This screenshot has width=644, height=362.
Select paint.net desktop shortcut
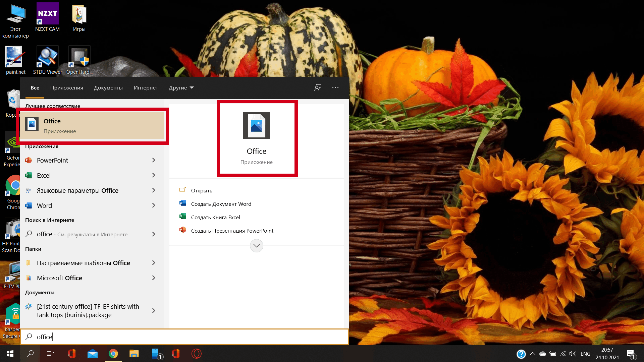click(15, 60)
